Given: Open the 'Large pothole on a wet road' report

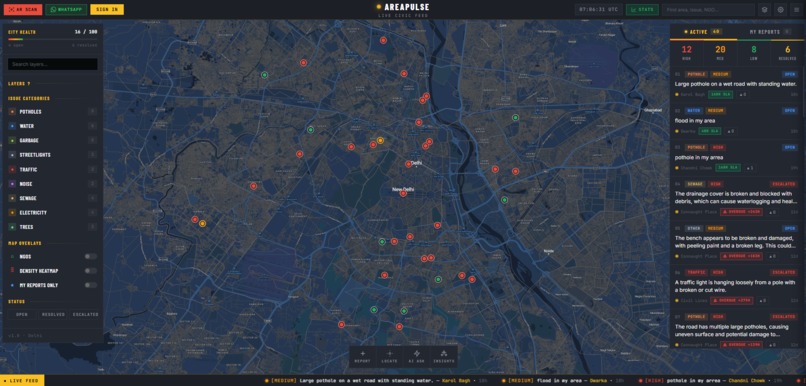Looking at the screenshot, I should pyautogui.click(x=736, y=84).
